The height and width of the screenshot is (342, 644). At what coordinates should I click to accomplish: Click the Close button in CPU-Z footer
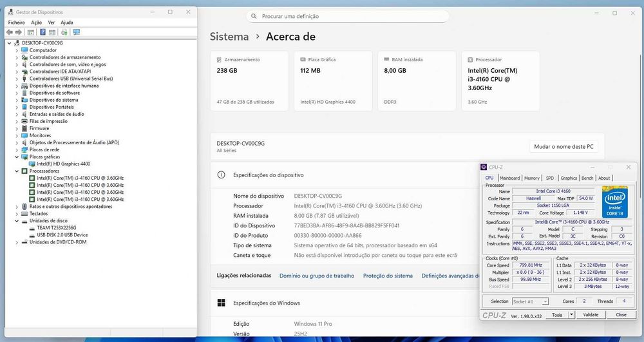[x=621, y=315]
